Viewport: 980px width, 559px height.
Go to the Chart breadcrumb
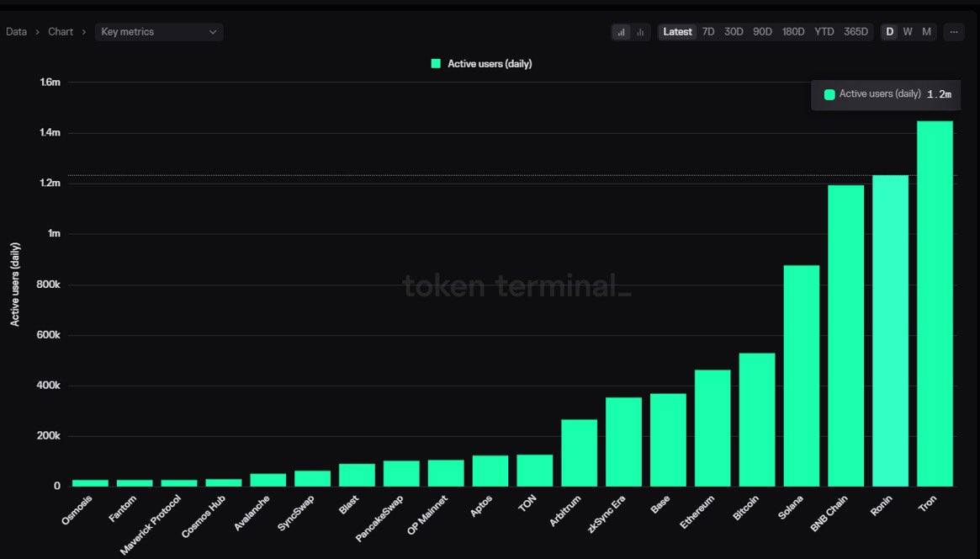(61, 32)
